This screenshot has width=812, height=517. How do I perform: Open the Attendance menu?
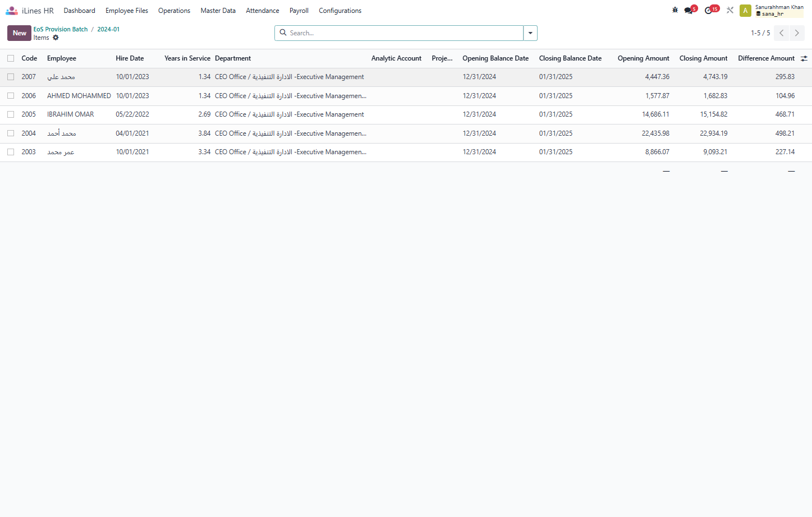263,11
